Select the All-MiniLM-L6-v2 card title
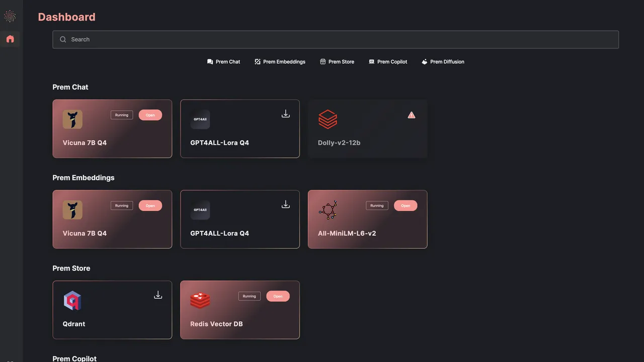Viewport: 644px width, 362px height. point(347,233)
